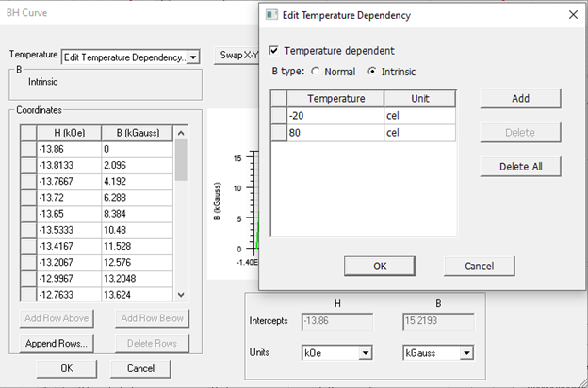Open the Temperature dropdown in BH Curve
This screenshot has width=588, height=388.
click(193, 57)
